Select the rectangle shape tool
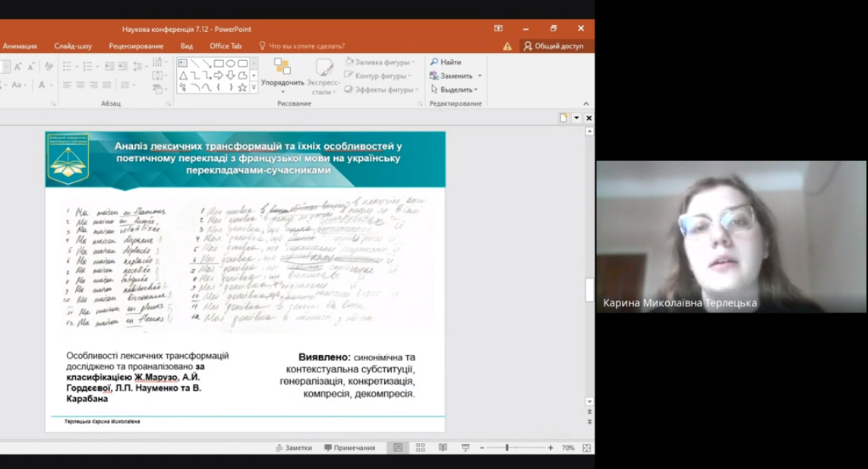Viewport: 868px width, 469px height. point(219,63)
